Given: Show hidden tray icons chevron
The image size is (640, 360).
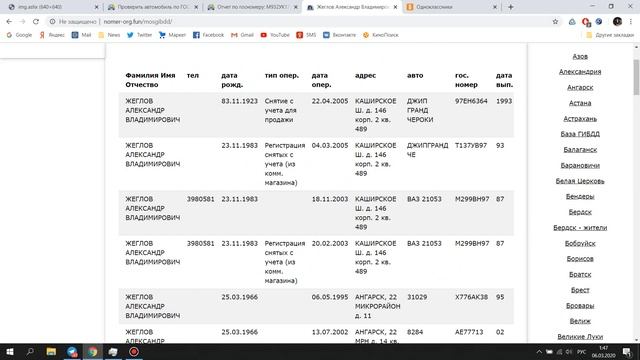Looking at the screenshot, I should (x=539, y=352).
